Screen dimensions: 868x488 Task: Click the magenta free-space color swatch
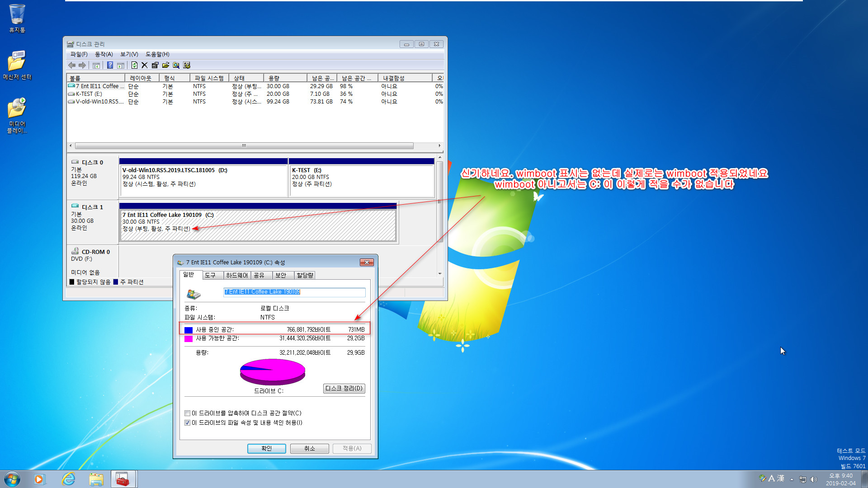click(189, 338)
